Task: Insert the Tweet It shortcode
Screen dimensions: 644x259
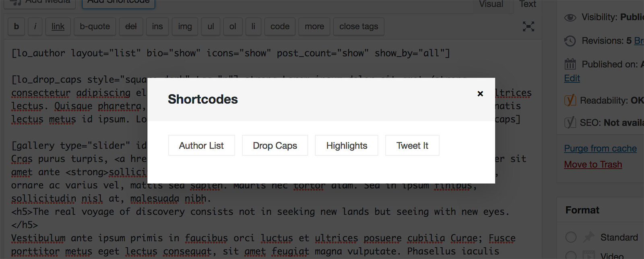Action: (412, 145)
